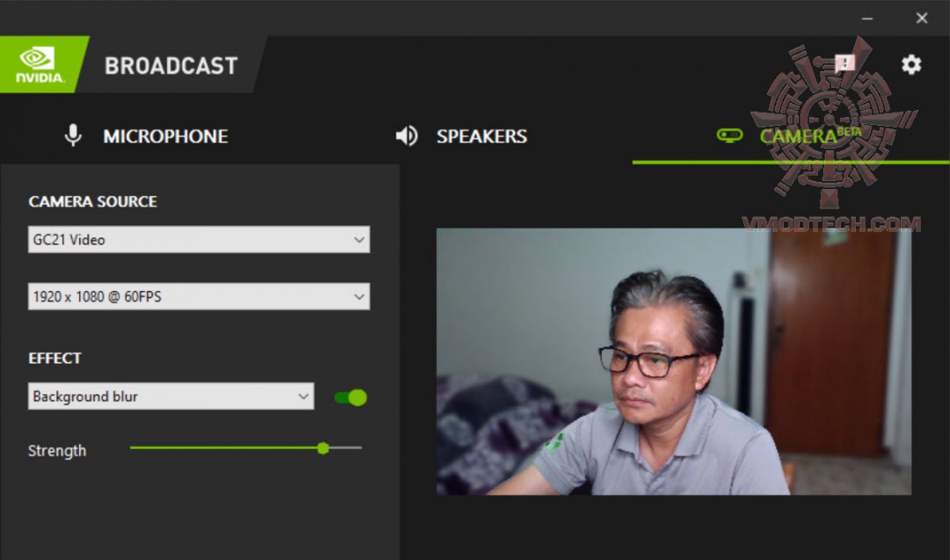
Task: Toggle the Background blur effect switch off
Action: 351,397
